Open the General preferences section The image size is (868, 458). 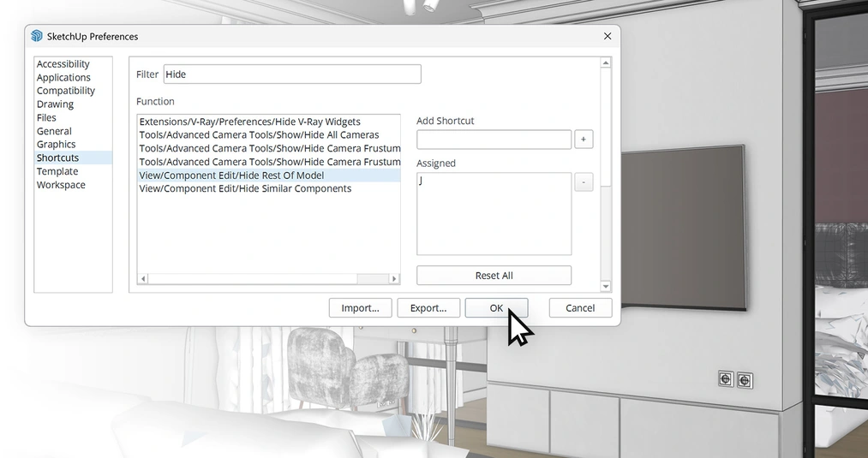(x=54, y=131)
